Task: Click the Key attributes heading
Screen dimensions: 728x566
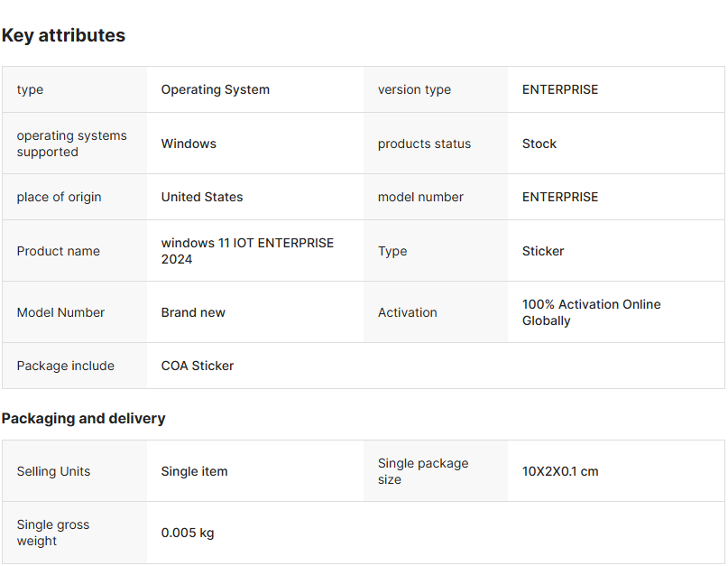Action: 63,35
